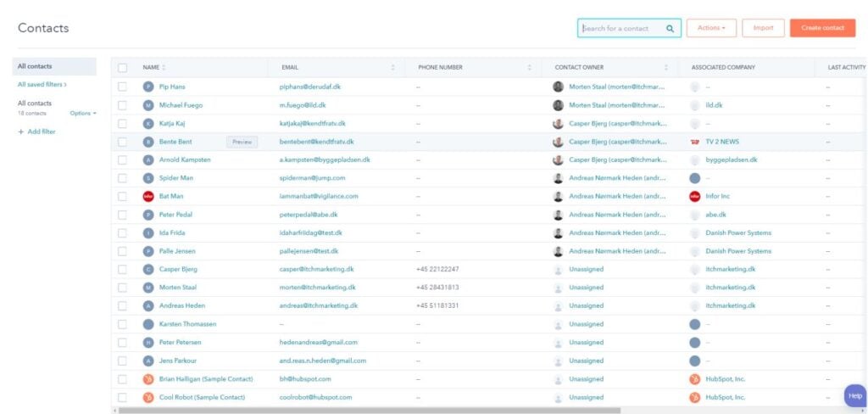Tick the select-all checkbox in table header
The width and height of the screenshot is (868, 414).
123,67
